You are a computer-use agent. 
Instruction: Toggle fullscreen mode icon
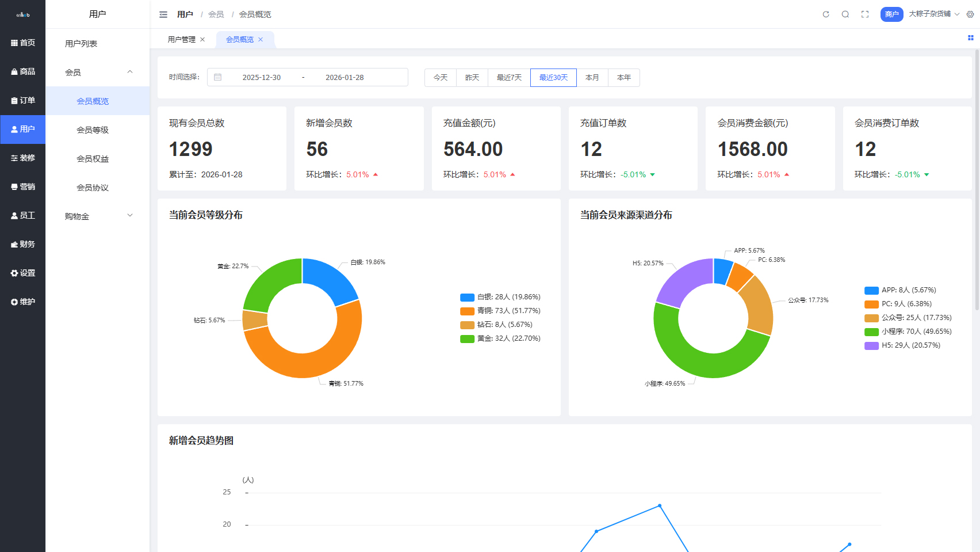coord(865,14)
